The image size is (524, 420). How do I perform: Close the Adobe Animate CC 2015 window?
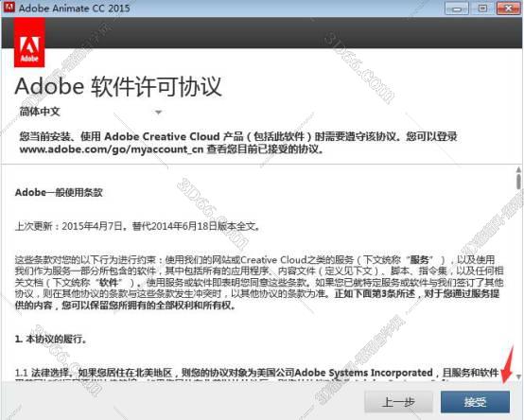pyautogui.click(x=508, y=8)
